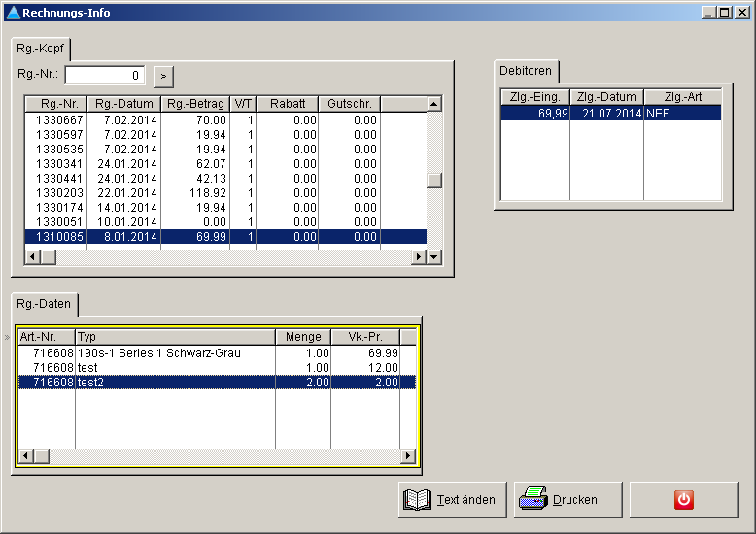Select invoice row 1330174
756x534 pixels.
[225, 207]
